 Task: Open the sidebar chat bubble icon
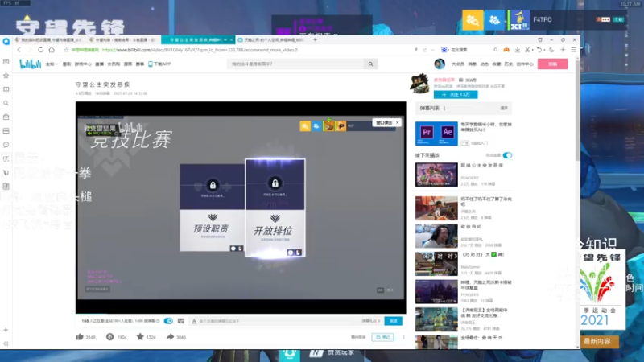(x=6, y=145)
